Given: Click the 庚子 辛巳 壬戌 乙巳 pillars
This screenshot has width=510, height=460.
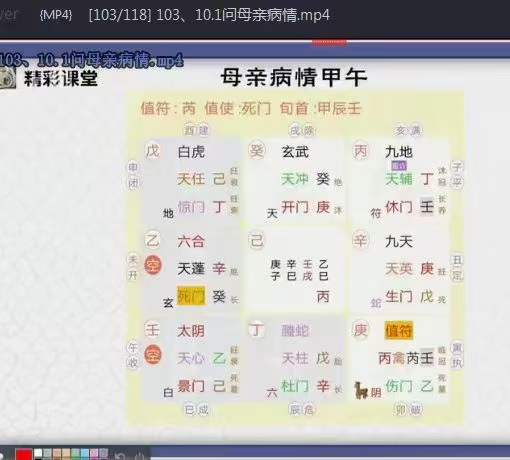Looking at the screenshot, I should [x=299, y=270].
